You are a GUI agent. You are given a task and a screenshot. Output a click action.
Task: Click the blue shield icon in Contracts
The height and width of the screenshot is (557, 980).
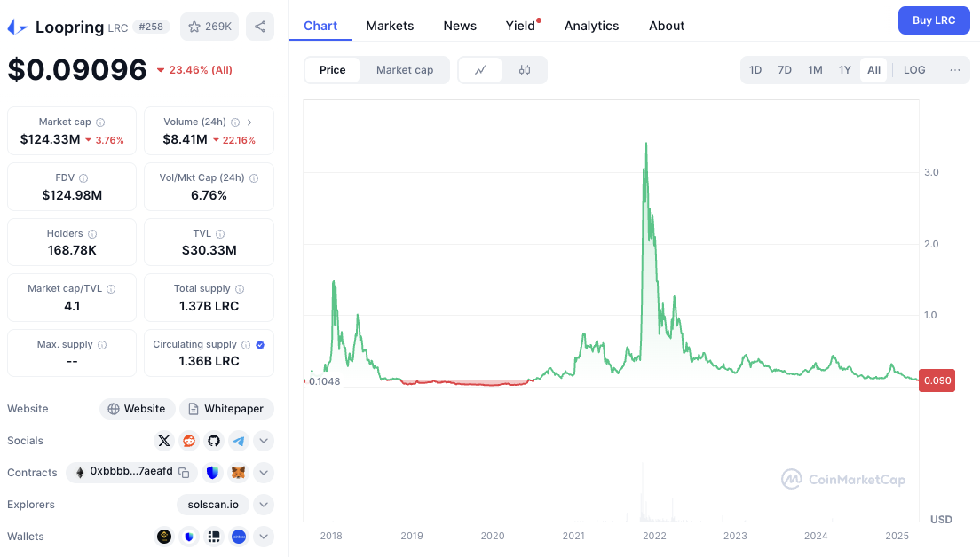click(x=212, y=473)
